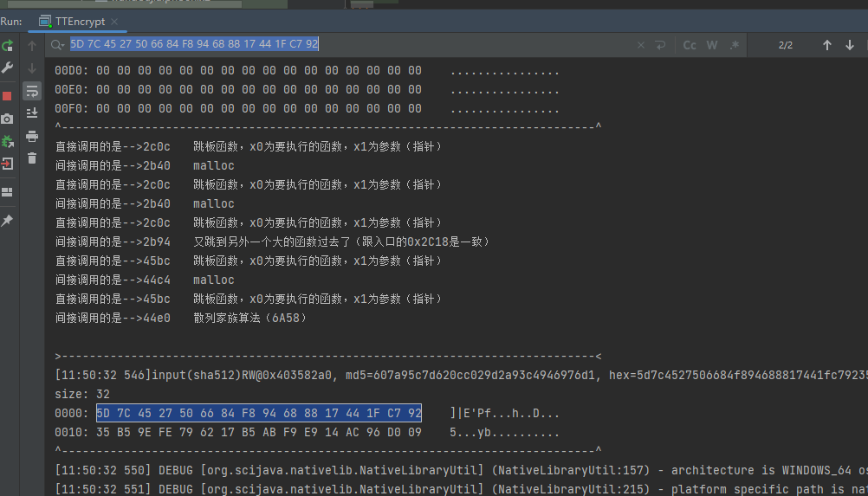The image size is (868, 496).
Task: Click the input(sha512) log line
Action: tap(461, 376)
